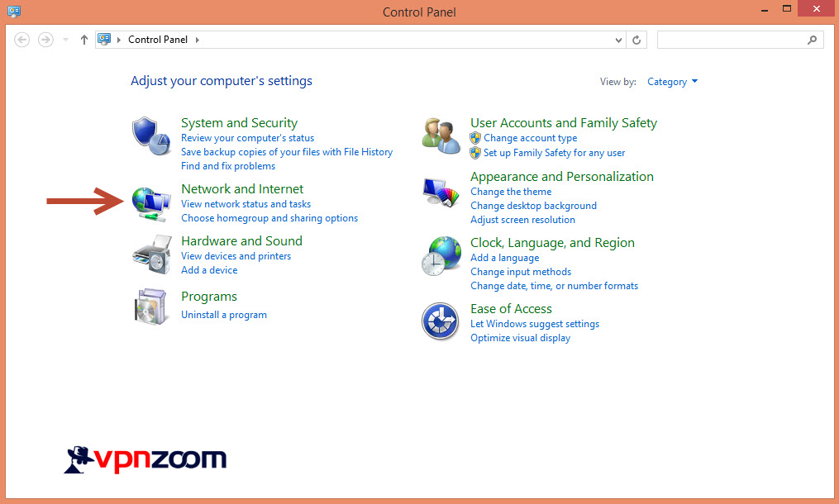Screen dimensions: 839x504
Task: Select Change desktop background
Action: [533, 206]
